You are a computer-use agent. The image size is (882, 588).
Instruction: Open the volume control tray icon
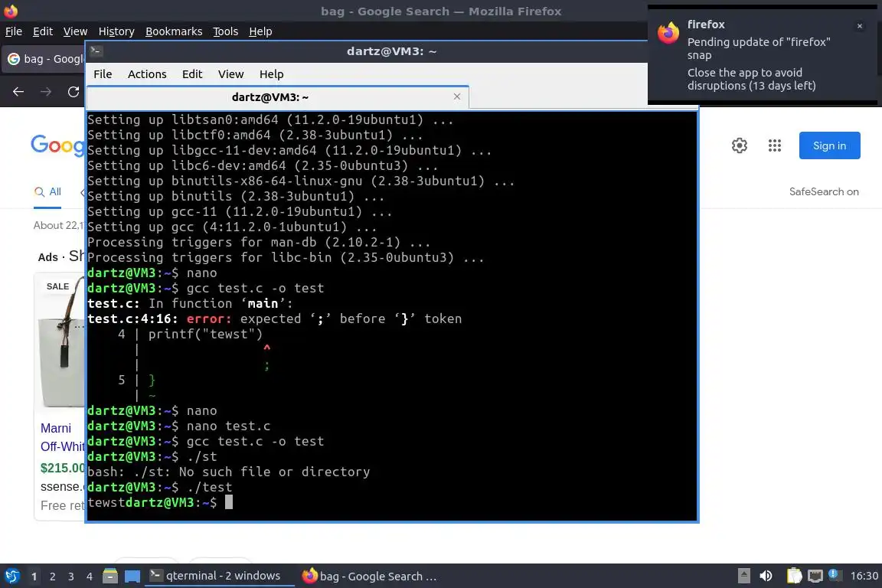(x=766, y=576)
